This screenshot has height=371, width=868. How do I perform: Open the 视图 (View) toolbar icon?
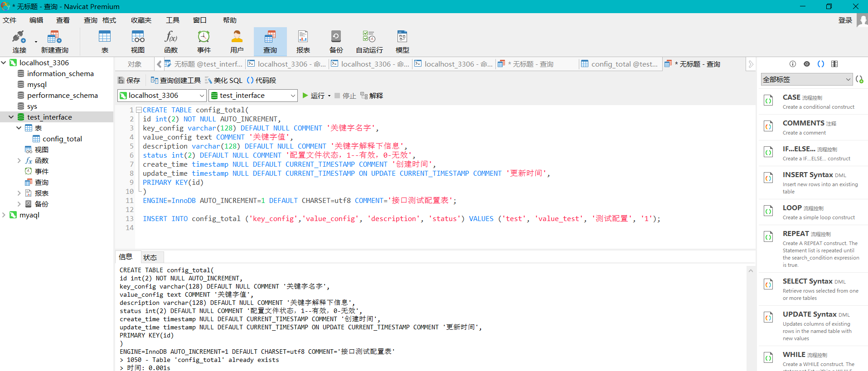[138, 41]
